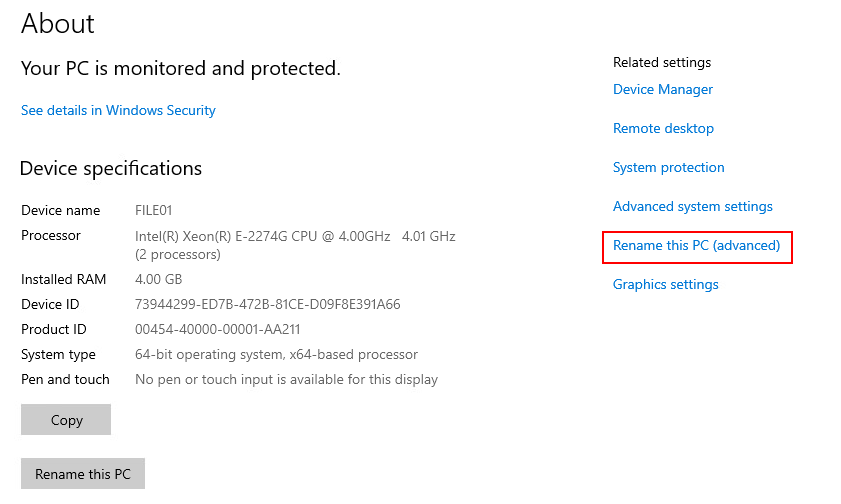Screen dimensions: 841x504
Task: Open System protection link
Action: [x=669, y=168]
